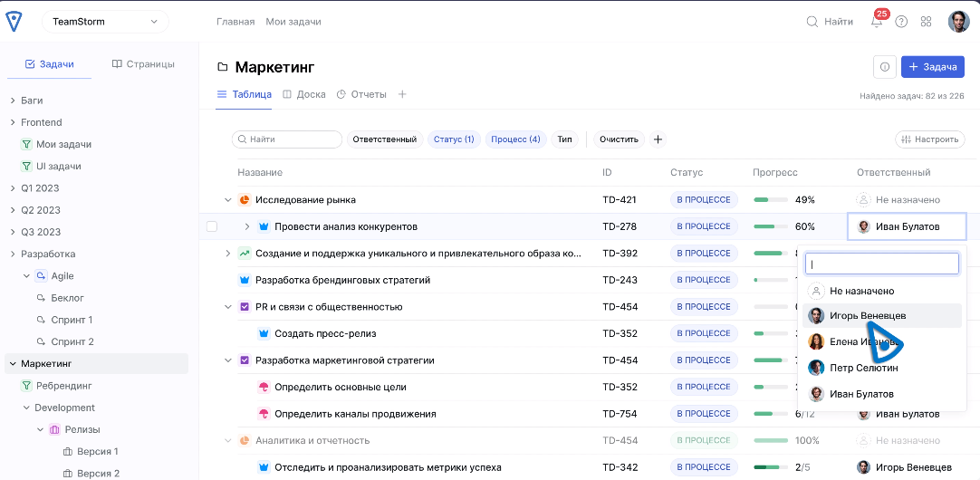Select Игорь Веневцев from assignee list
Viewport: 980px width, 480px height.
pyautogui.click(x=867, y=316)
